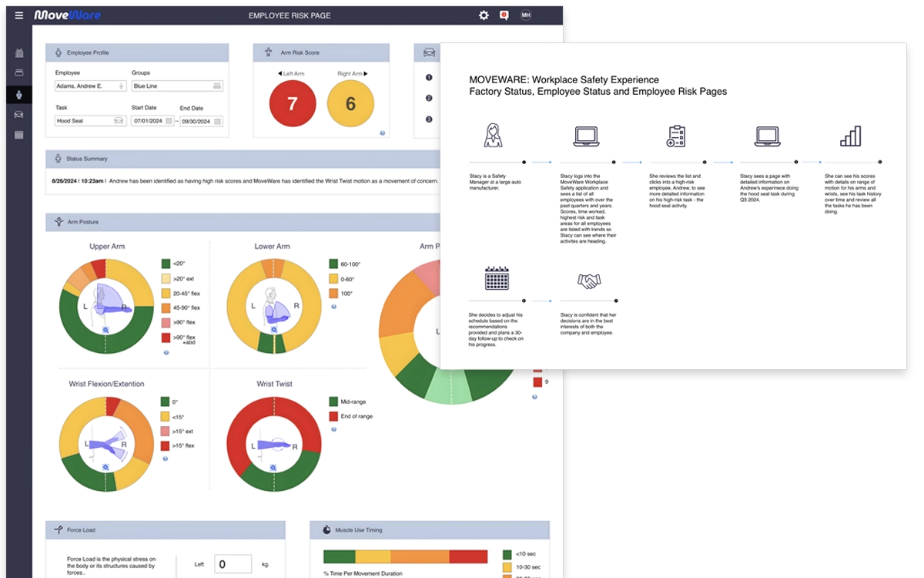924x578 pixels.
Task: Select the group icon in the sidebar
Action: [x=19, y=73]
